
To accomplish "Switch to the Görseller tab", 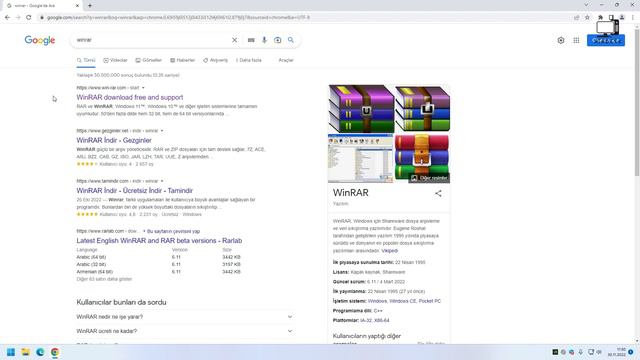I will pos(149,60).
